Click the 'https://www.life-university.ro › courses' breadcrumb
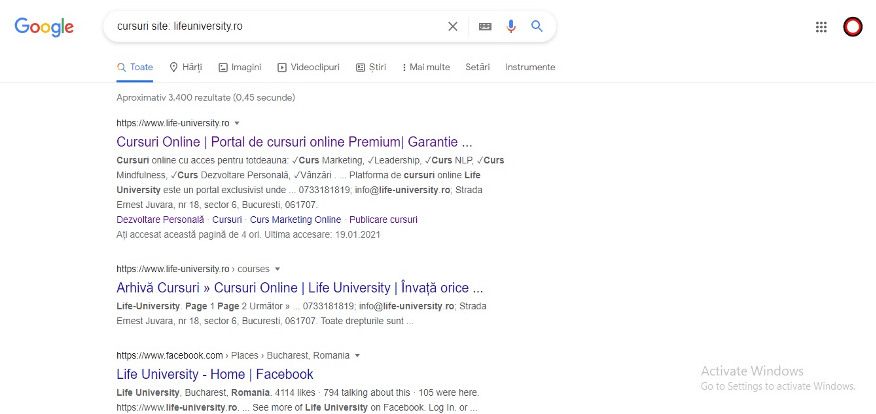The image size is (876, 414). pos(193,269)
